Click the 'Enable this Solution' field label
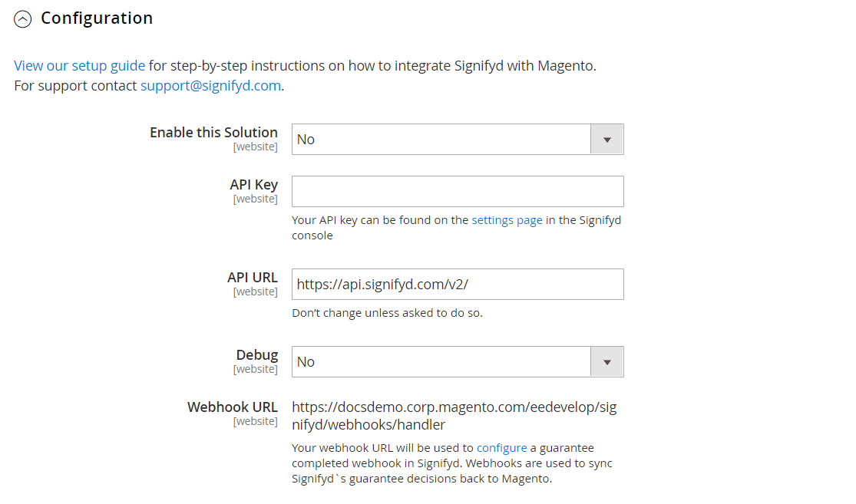Viewport: 856px width, 504px height. [213, 133]
